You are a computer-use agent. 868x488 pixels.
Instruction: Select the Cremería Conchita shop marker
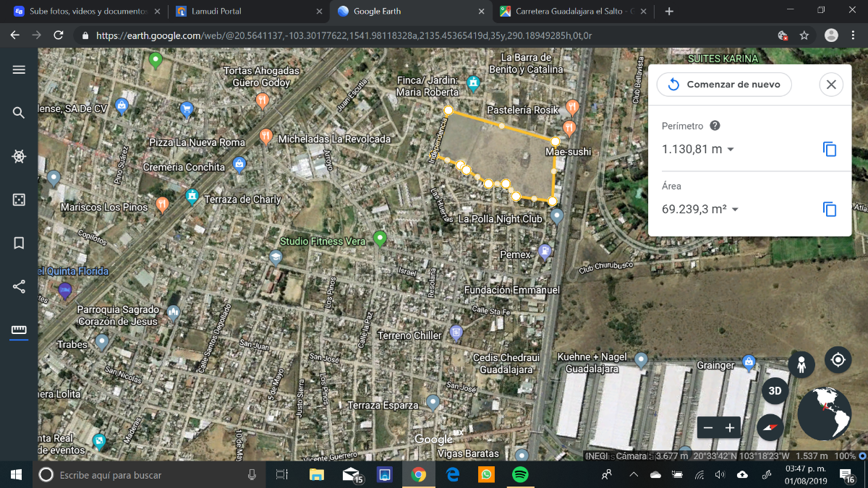[x=240, y=165]
